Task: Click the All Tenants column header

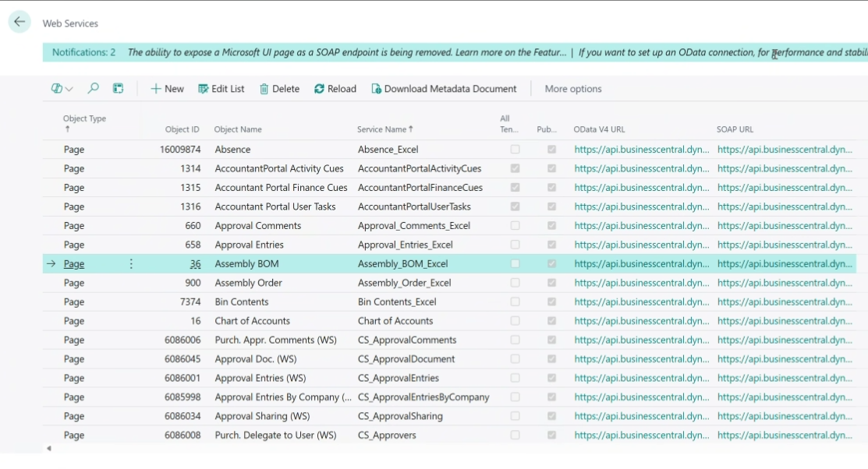Action: [508, 123]
